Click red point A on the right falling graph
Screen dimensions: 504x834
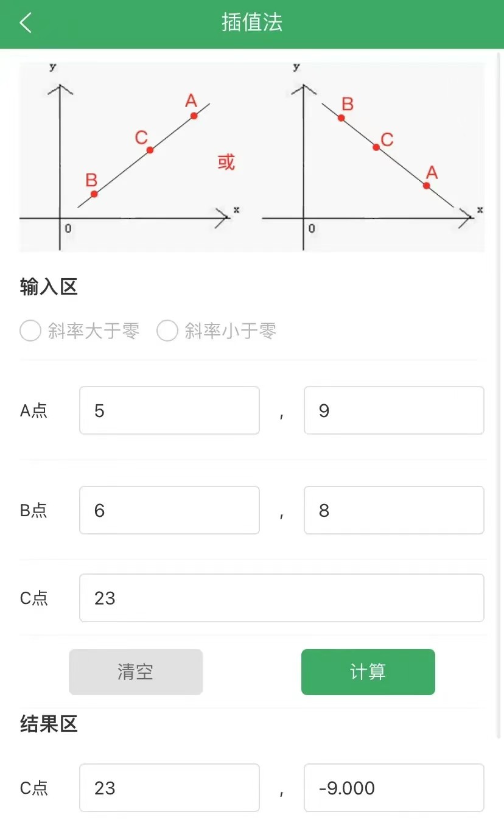pyautogui.click(x=427, y=186)
